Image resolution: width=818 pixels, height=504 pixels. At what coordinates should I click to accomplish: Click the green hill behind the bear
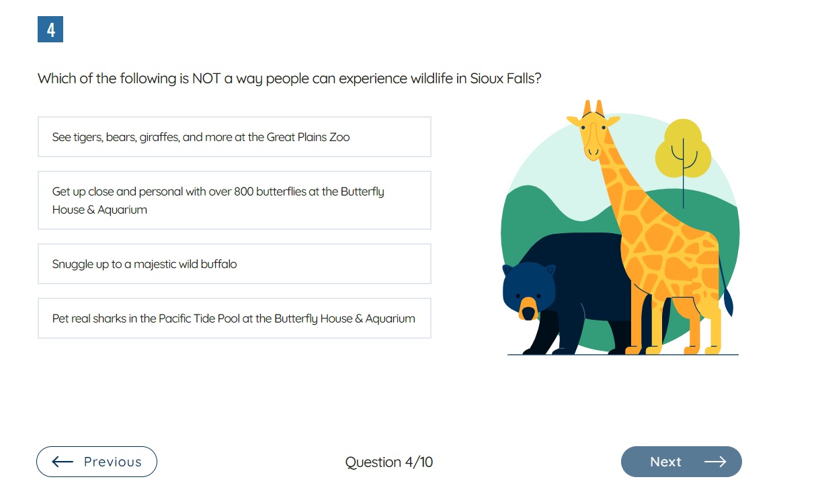(538, 215)
